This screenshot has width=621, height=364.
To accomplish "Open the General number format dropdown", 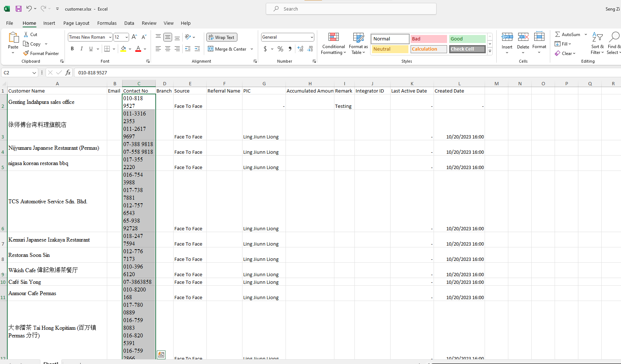I will (312, 37).
